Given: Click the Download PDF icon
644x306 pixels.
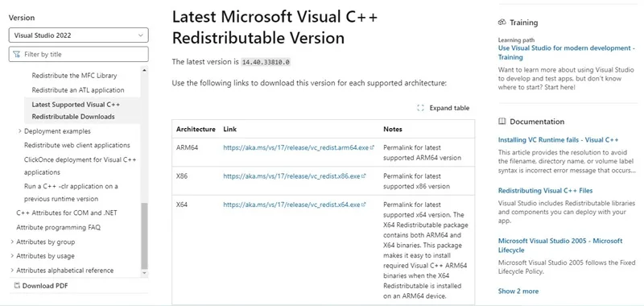Looking at the screenshot, I should pyautogui.click(x=17, y=285).
